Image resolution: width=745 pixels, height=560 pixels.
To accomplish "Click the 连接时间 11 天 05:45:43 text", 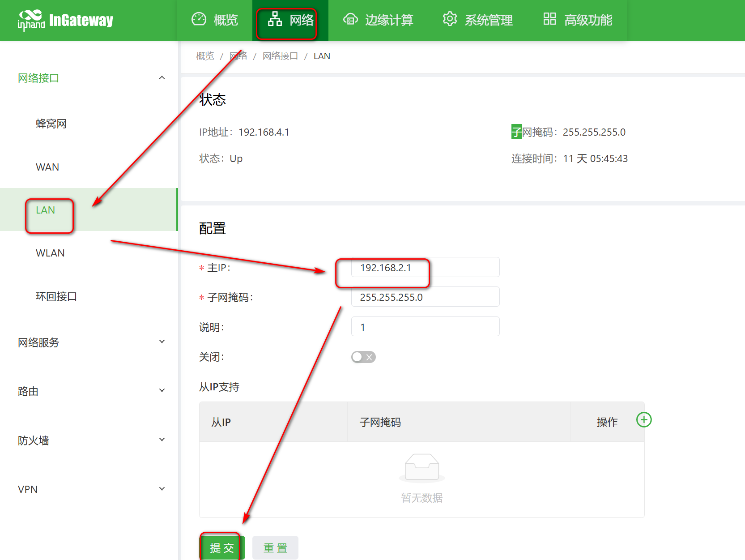I will click(570, 158).
